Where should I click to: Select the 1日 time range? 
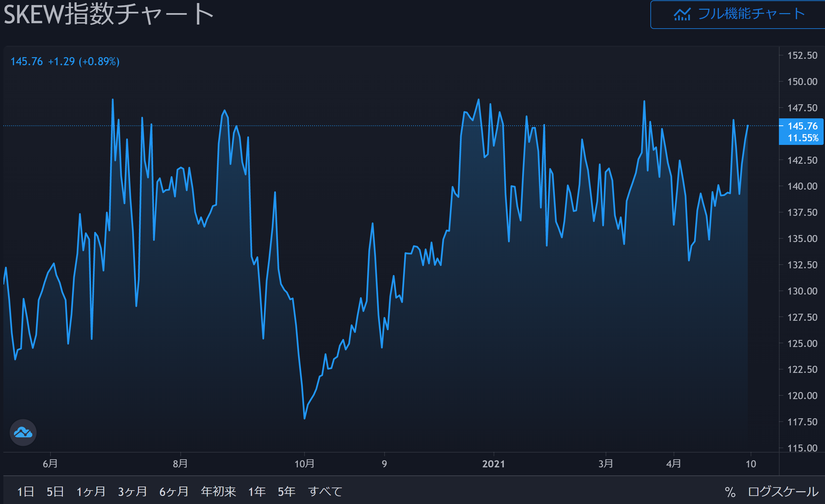[26, 492]
